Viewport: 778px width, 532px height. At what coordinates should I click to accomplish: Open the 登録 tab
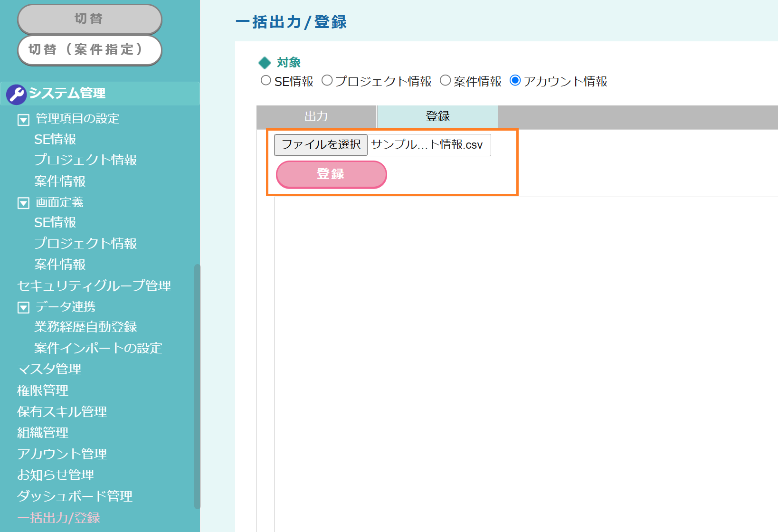tap(437, 117)
